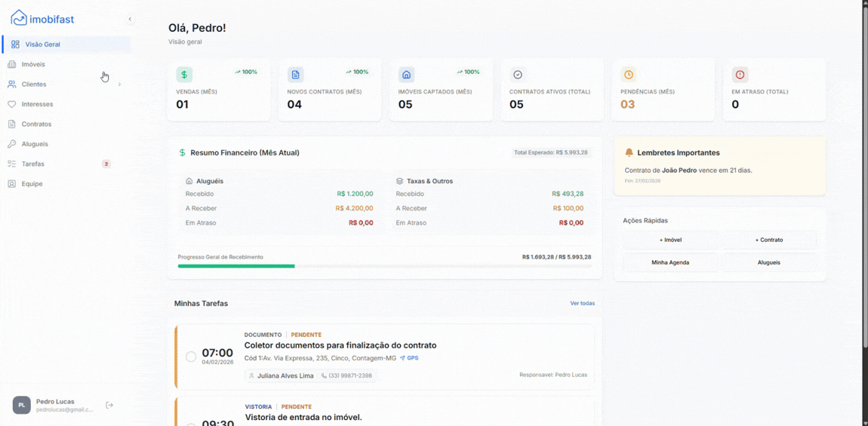The width and height of the screenshot is (868, 426).
Task: Click the imobifast house logo
Action: (18, 18)
